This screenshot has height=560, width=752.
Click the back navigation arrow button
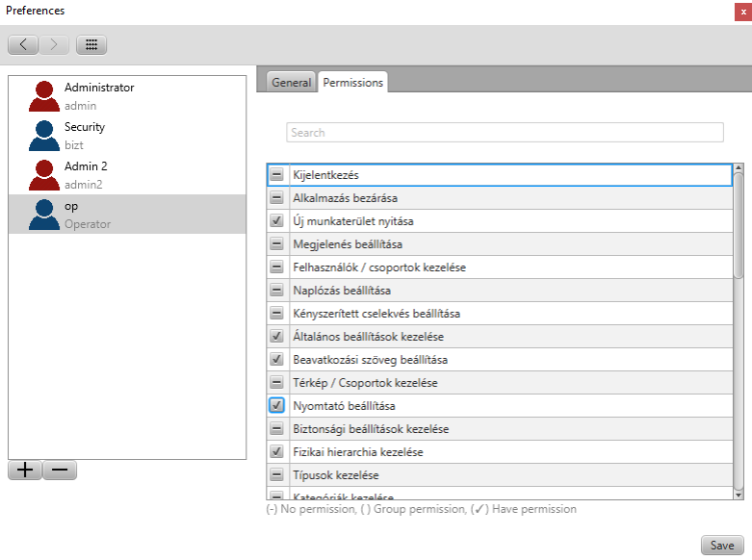[23, 44]
